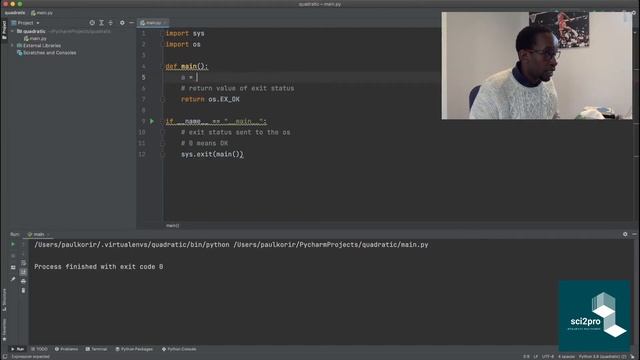Close the main.py editor tab
The width and height of the screenshot is (640, 360).
click(x=164, y=23)
